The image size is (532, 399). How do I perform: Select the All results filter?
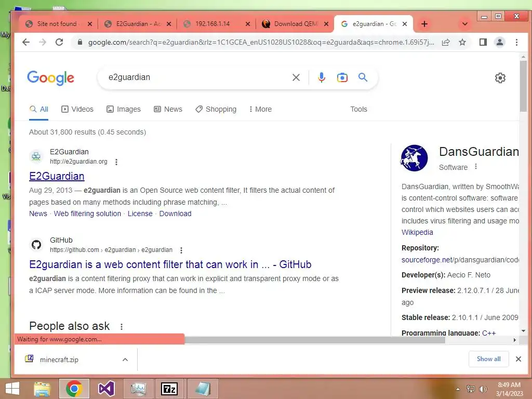pos(38,109)
